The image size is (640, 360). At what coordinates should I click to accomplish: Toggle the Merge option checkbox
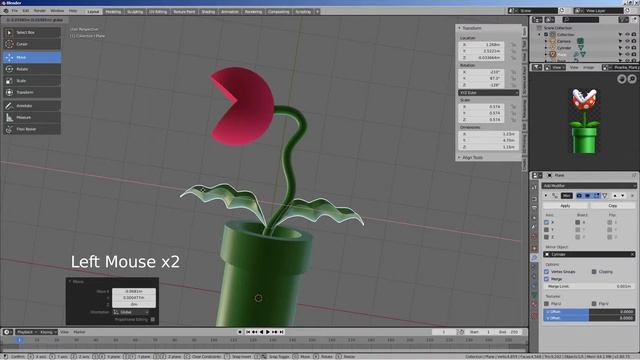click(x=547, y=279)
